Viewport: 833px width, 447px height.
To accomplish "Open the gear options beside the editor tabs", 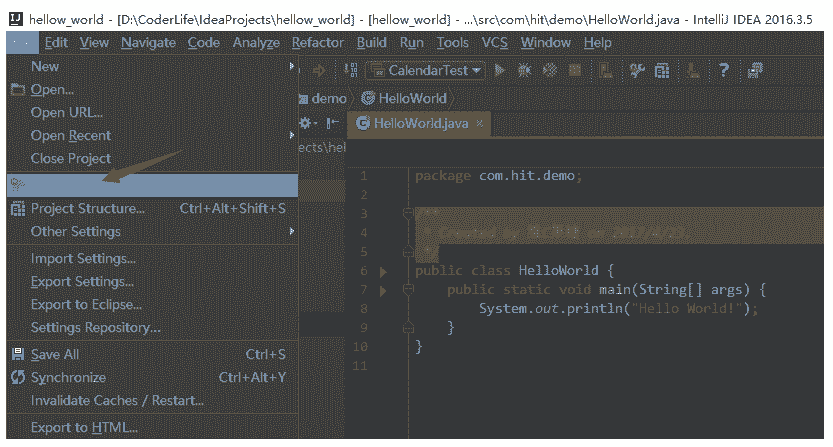I will coord(307,123).
